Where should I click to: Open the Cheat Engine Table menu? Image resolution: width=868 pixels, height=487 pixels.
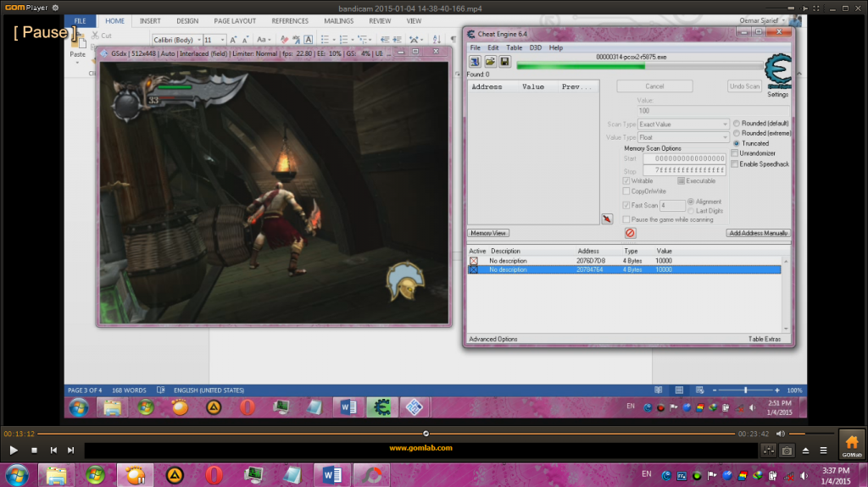coord(515,47)
